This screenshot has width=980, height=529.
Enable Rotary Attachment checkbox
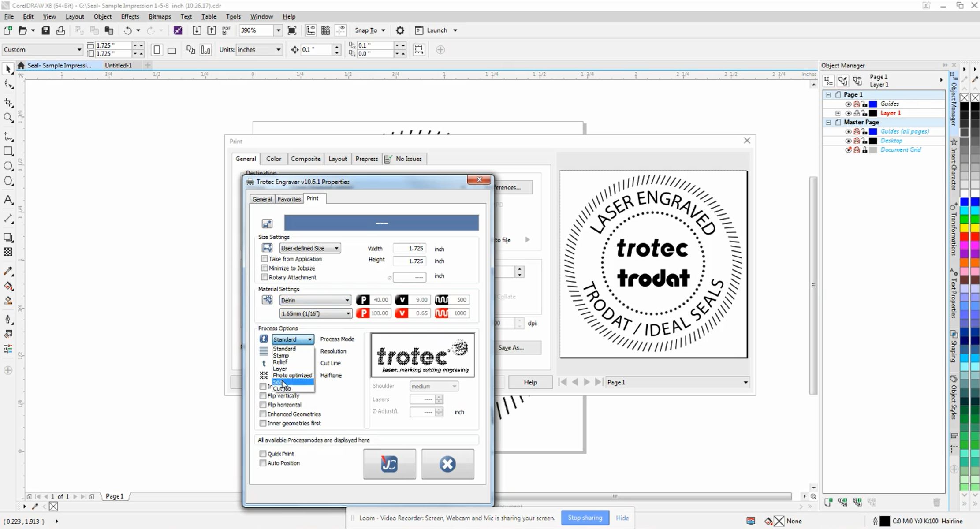pyautogui.click(x=265, y=277)
